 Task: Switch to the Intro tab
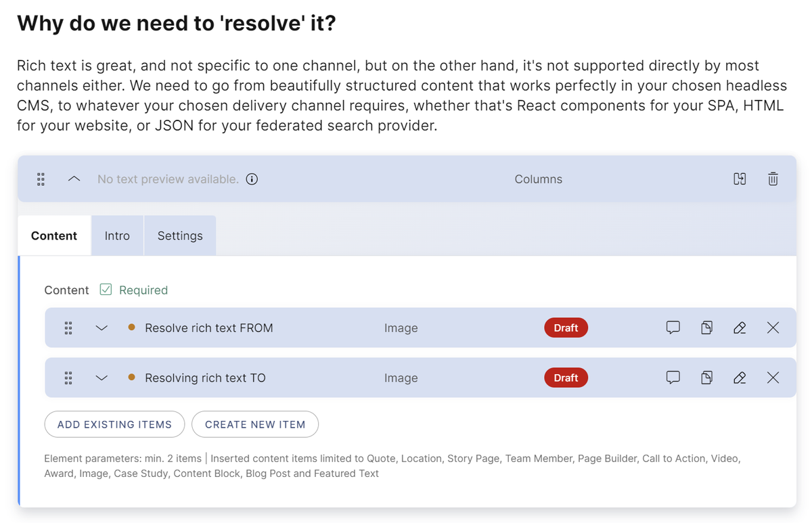(117, 236)
